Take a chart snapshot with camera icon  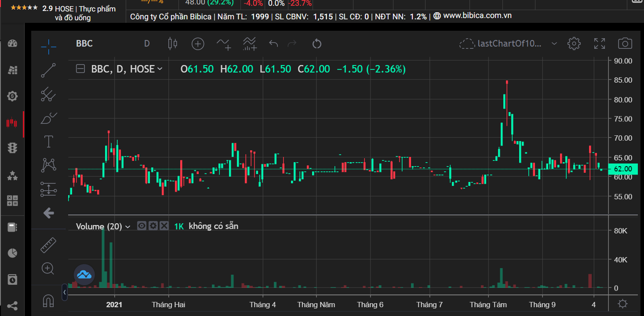[x=625, y=44]
